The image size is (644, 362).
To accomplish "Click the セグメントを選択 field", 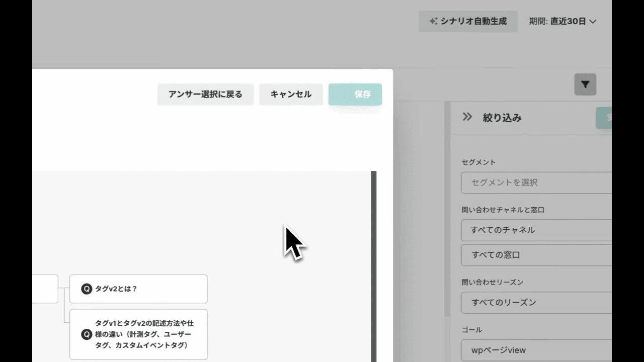I will (x=536, y=183).
